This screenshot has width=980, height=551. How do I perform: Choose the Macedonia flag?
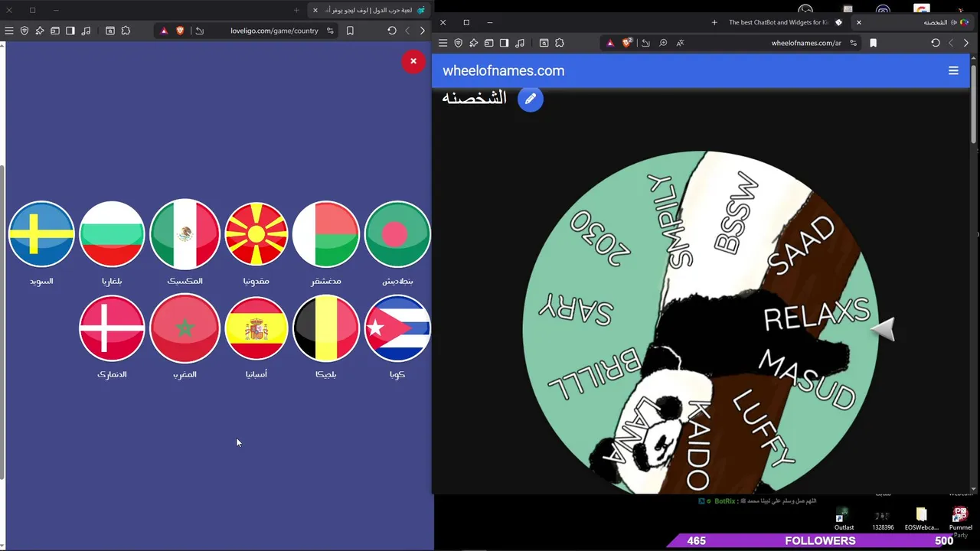point(256,234)
